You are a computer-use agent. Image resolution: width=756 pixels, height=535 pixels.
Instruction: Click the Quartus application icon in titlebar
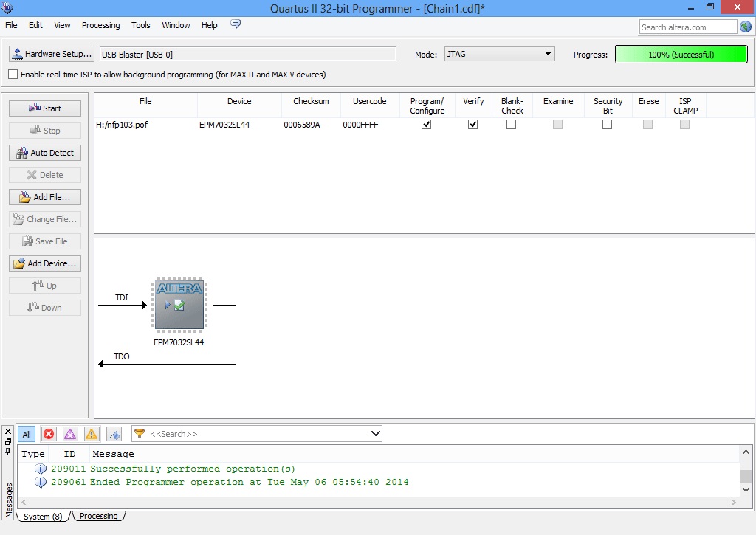point(7,7)
